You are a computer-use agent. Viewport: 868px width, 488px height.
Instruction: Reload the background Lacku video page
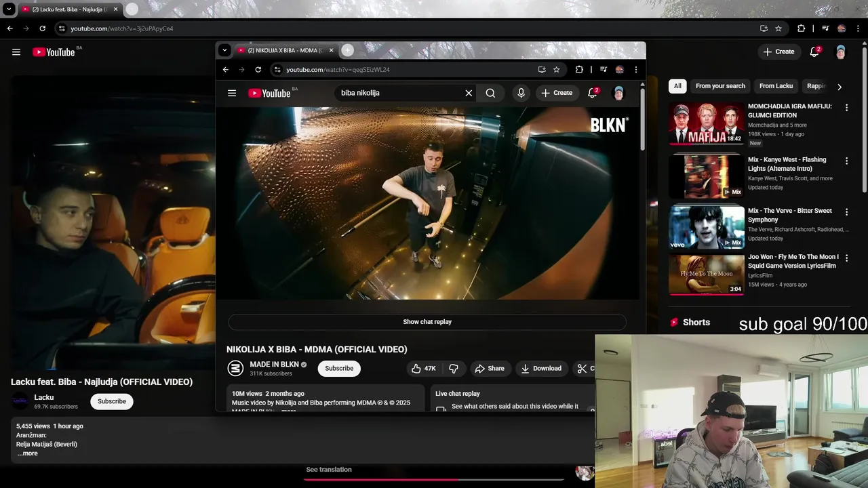(x=42, y=28)
